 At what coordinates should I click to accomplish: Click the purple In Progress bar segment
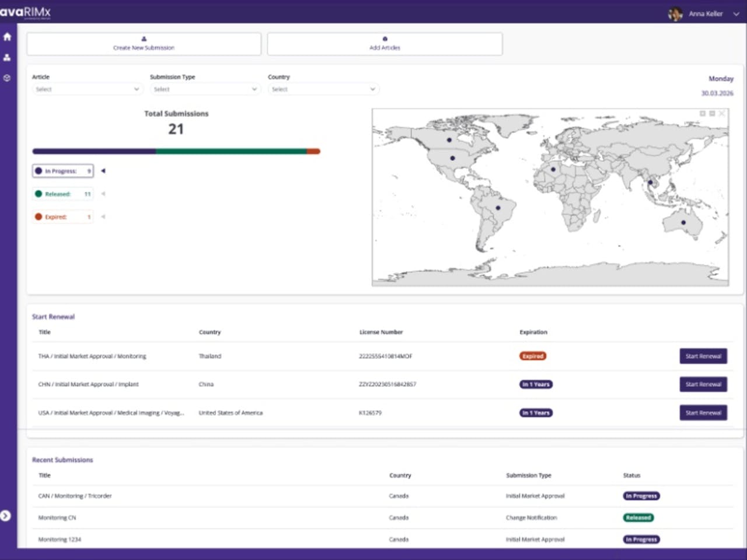pos(94,151)
